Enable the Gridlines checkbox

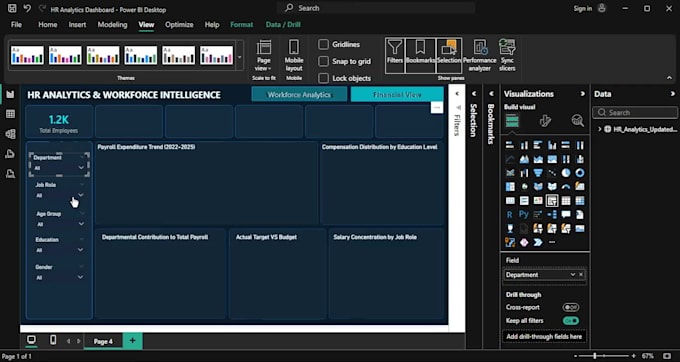point(323,44)
